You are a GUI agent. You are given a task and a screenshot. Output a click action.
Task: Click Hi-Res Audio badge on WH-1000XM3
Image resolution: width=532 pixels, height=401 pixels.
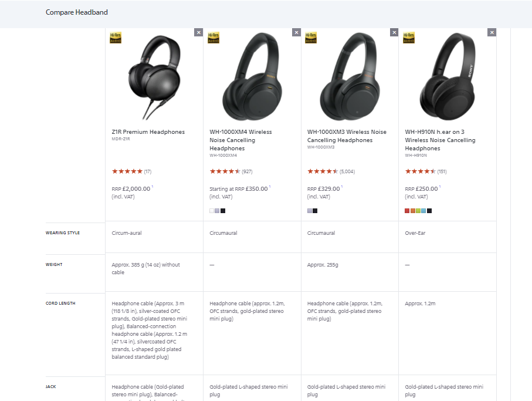click(311, 38)
